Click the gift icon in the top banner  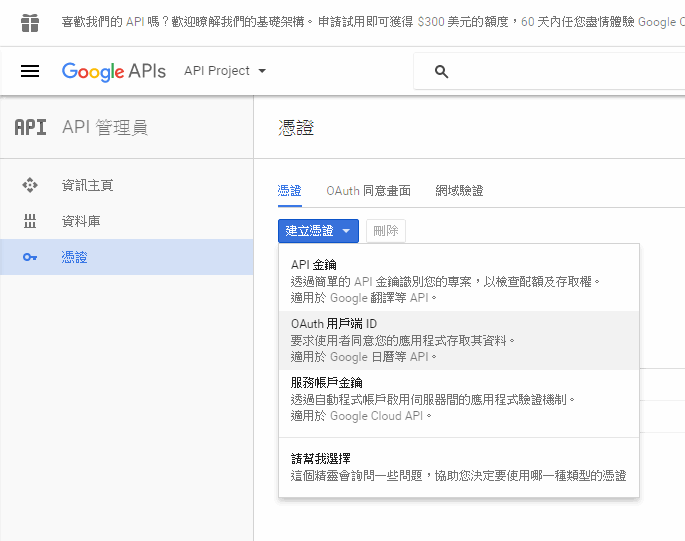pos(30,21)
